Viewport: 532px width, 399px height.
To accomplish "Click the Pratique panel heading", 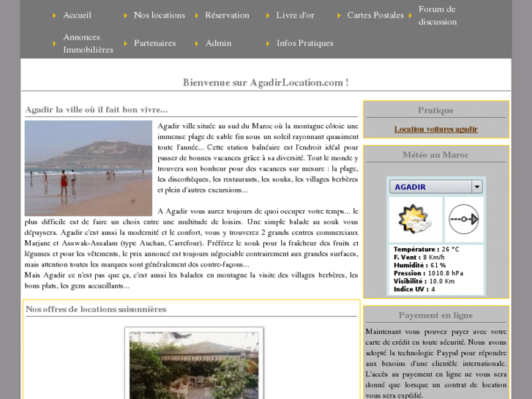I will pos(435,111).
